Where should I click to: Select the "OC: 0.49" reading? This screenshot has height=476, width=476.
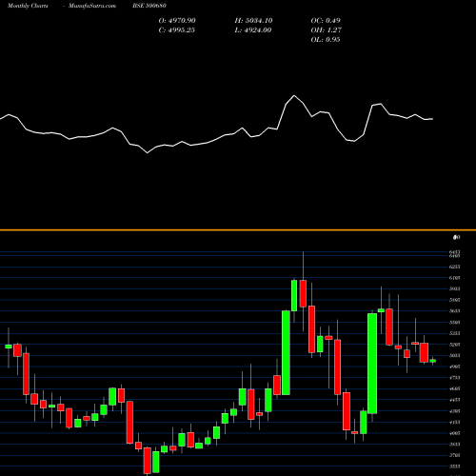pos(326,20)
